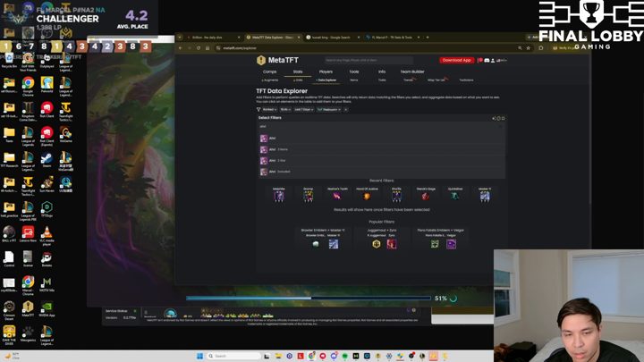
Task: Click the Juggernaut trait icon in Popular Filters
Action: pyautogui.click(x=377, y=244)
